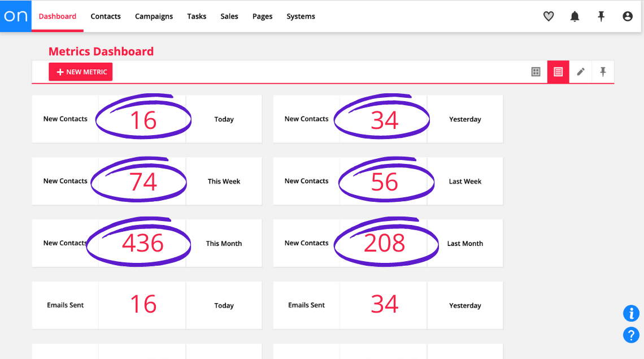
Task: Select the list view layout icon
Action: [x=558, y=72]
